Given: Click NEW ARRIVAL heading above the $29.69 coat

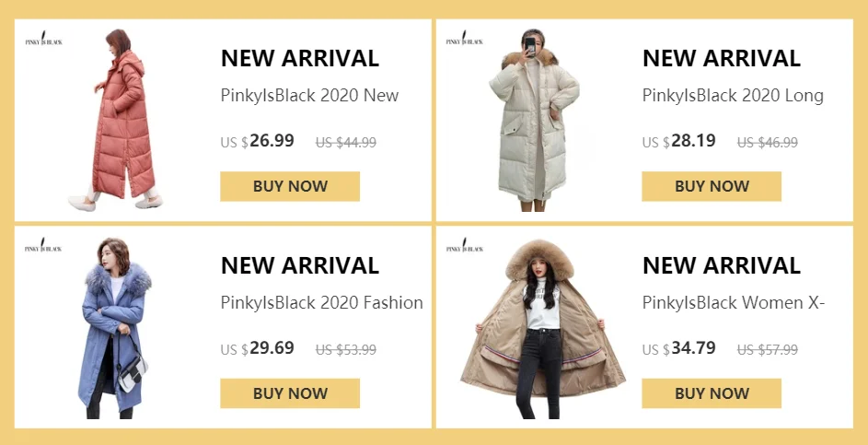Looking at the screenshot, I should click(299, 265).
